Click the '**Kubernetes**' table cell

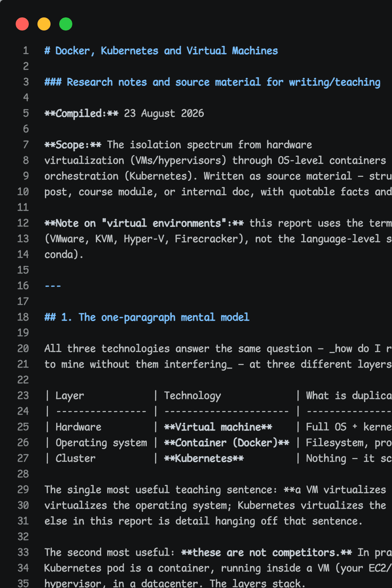click(204, 458)
